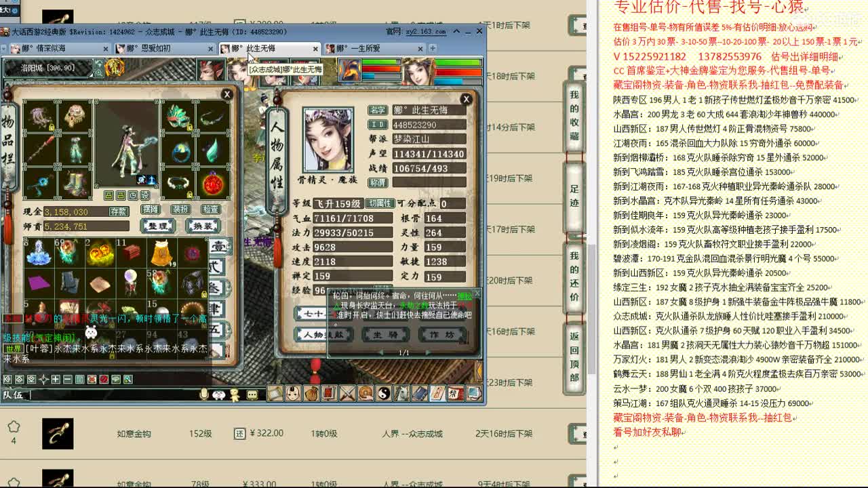Select the boots equipment slot
This screenshot has width=868, height=488.
coord(74,183)
